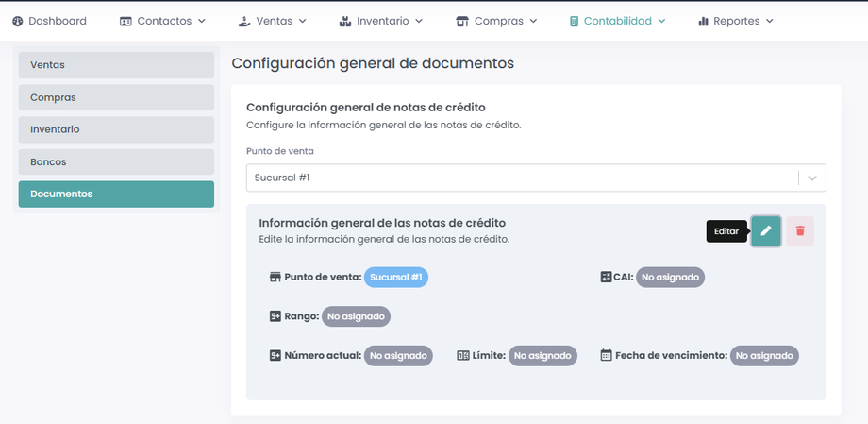Open the Sucursal #1 dropdown chevron
This screenshot has height=424, width=868.
pos(811,178)
